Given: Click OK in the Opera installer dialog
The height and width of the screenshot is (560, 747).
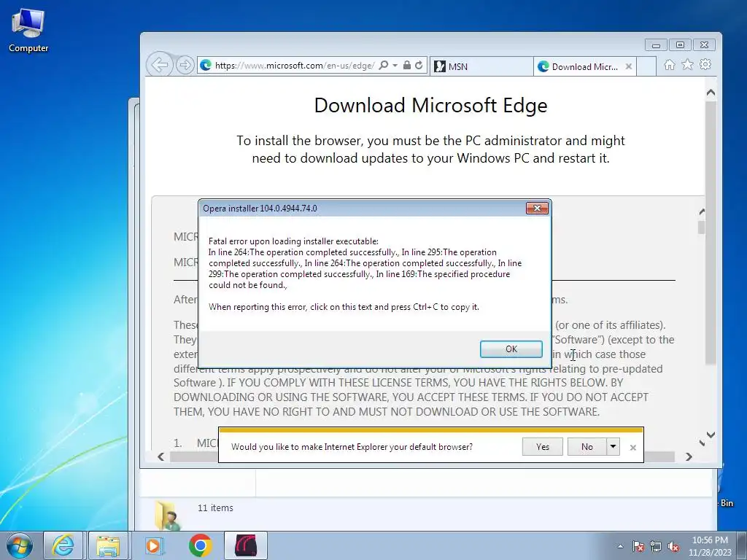Looking at the screenshot, I should [x=511, y=349].
